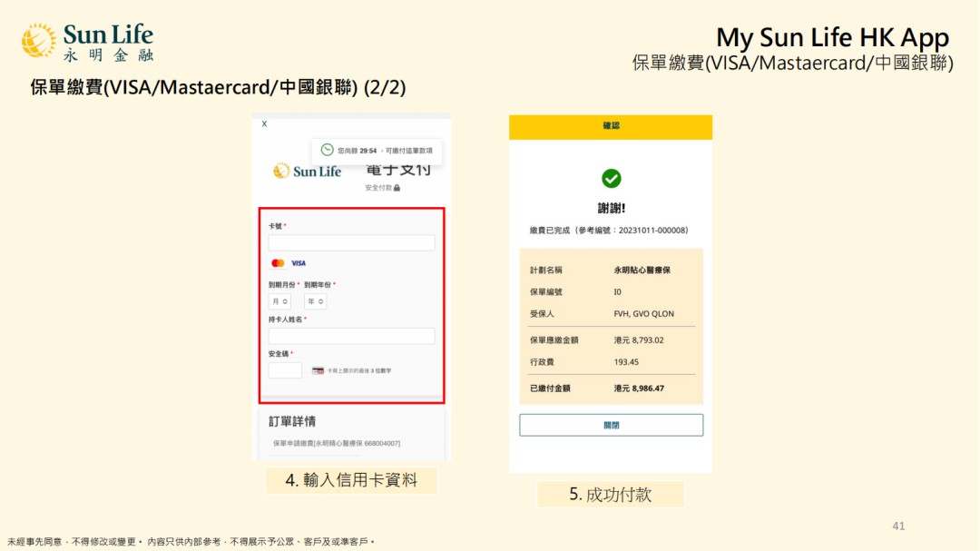Screen dimensions: 980x551
Task: Open the expiry year 年 dropdown
Action: point(315,301)
